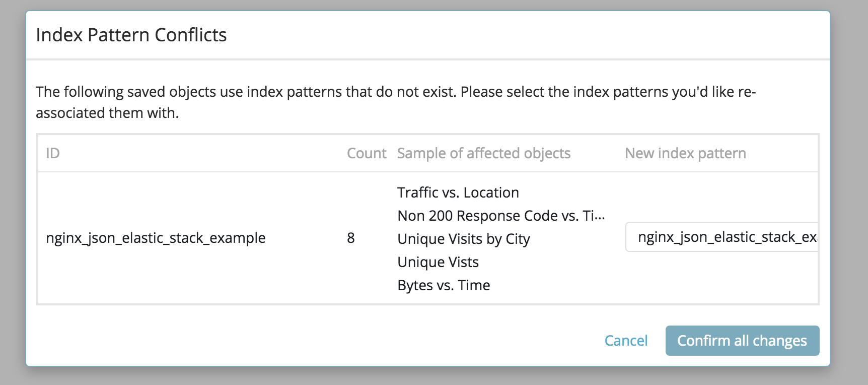The width and height of the screenshot is (868, 385).
Task: Click the ID column header
Action: [x=52, y=153]
